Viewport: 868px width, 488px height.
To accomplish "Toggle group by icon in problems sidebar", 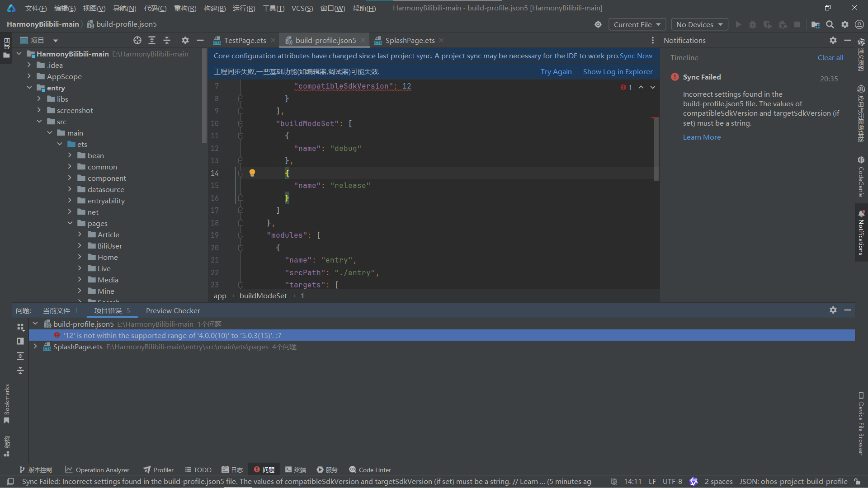I will coord(20,327).
